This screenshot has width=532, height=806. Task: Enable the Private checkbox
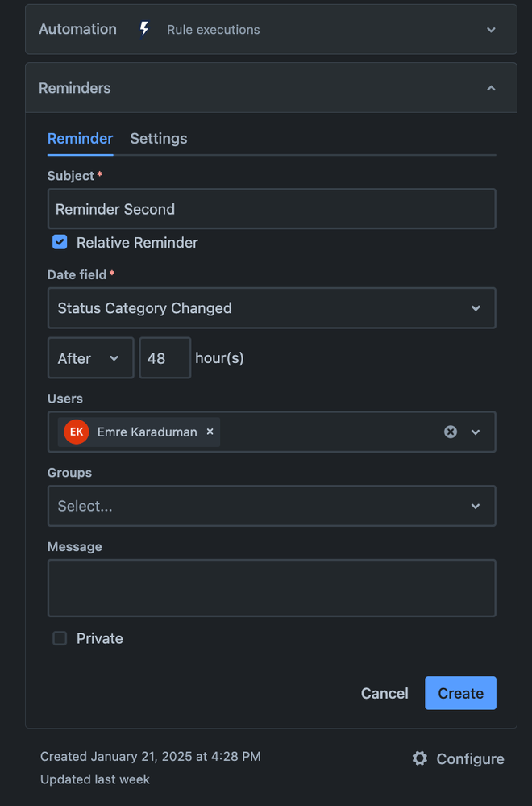(x=60, y=638)
